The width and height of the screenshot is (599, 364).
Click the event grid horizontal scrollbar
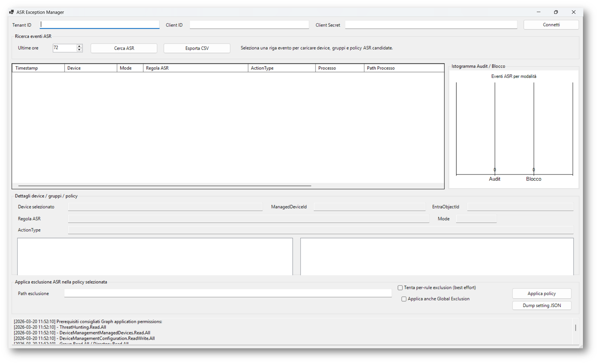[x=165, y=186]
